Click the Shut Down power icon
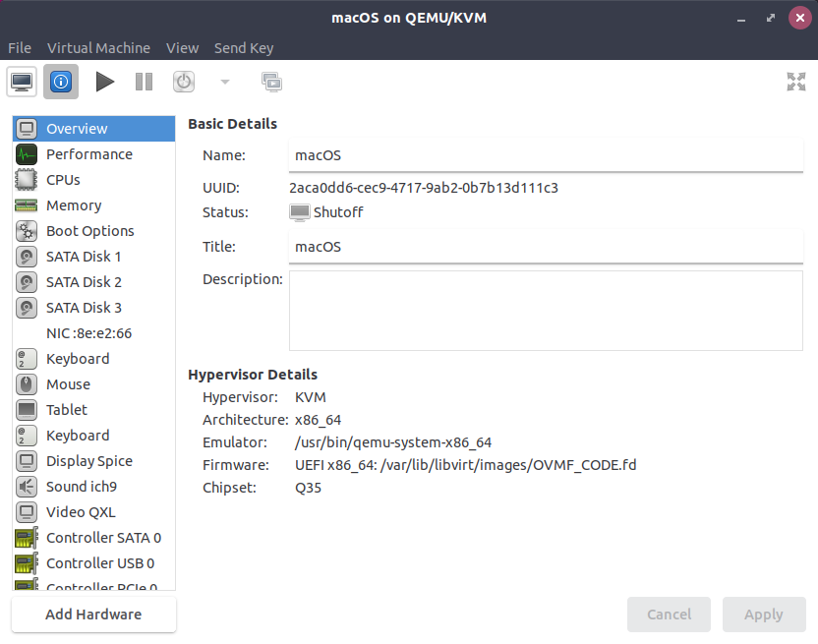The width and height of the screenshot is (818, 644). coord(184,82)
